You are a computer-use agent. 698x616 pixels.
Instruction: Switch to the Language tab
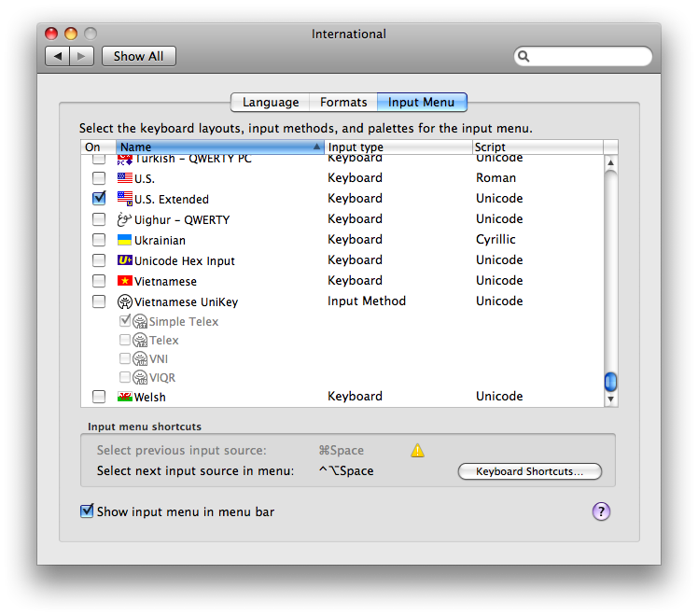pos(271,103)
